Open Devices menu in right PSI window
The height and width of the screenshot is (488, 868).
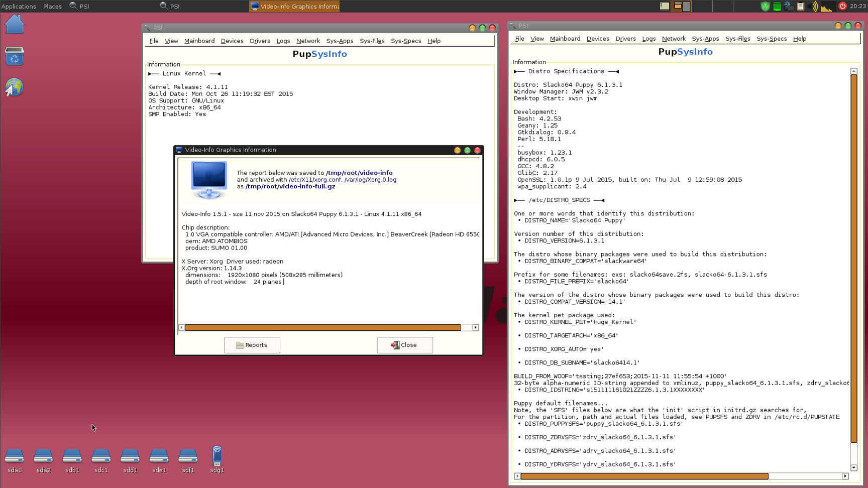pyautogui.click(x=598, y=39)
